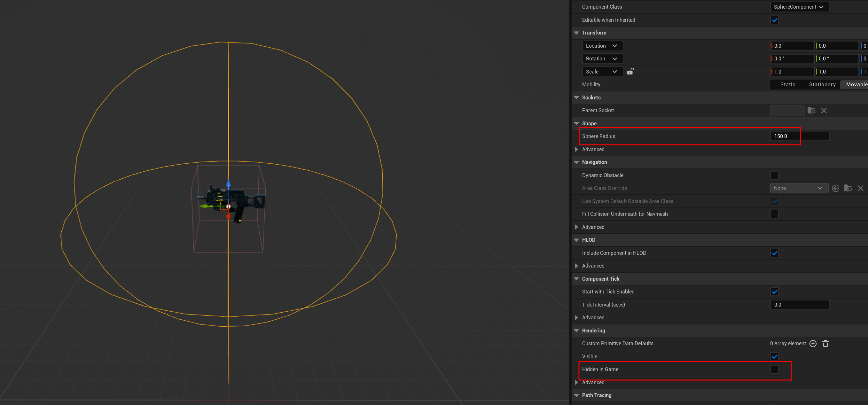This screenshot has height=405, width=868.
Task: Click the Scale lock ratio icon
Action: [x=630, y=71]
